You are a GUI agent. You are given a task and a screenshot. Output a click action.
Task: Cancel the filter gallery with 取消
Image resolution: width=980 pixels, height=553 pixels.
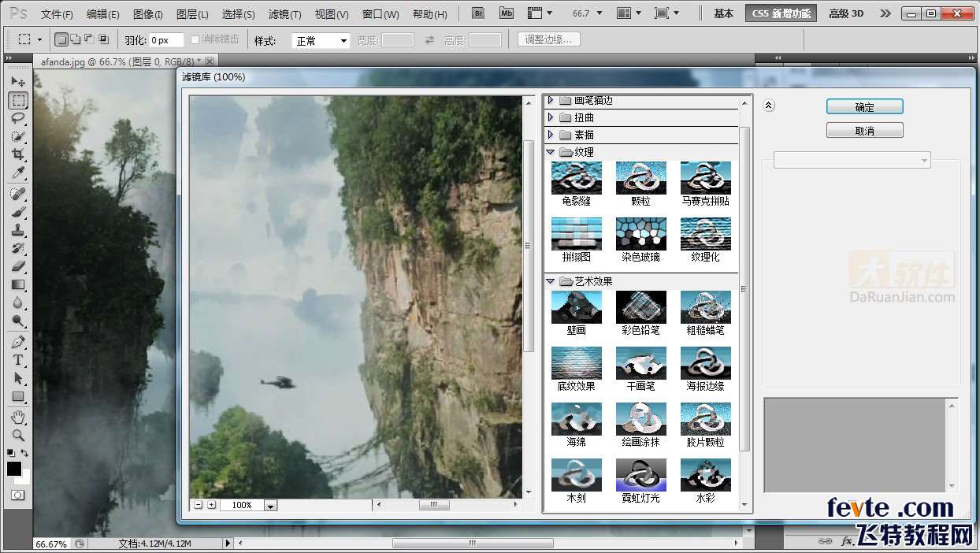[x=864, y=131]
